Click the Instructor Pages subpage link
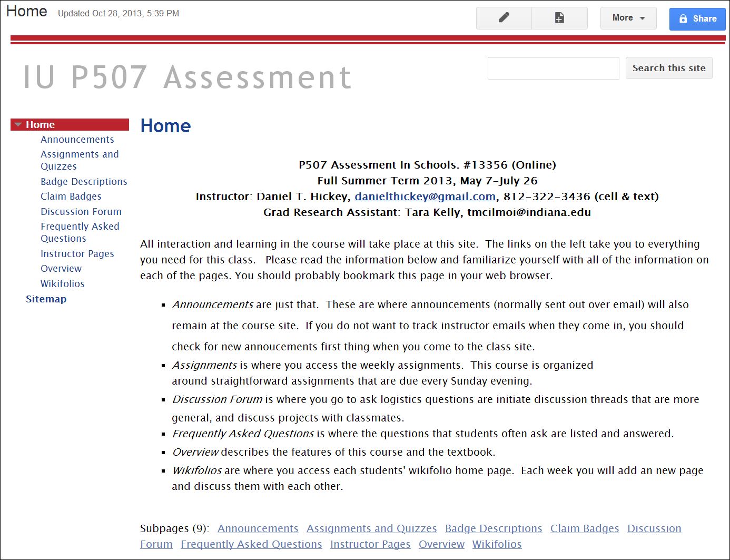This screenshot has height=560, width=730. click(x=370, y=544)
